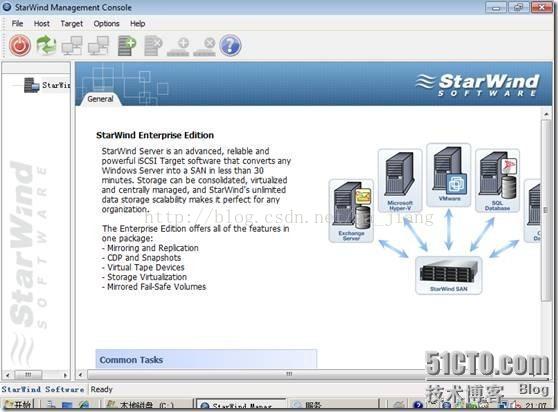Click the StarWind SAN storage image
558x412 pixels.
[x=448, y=275]
